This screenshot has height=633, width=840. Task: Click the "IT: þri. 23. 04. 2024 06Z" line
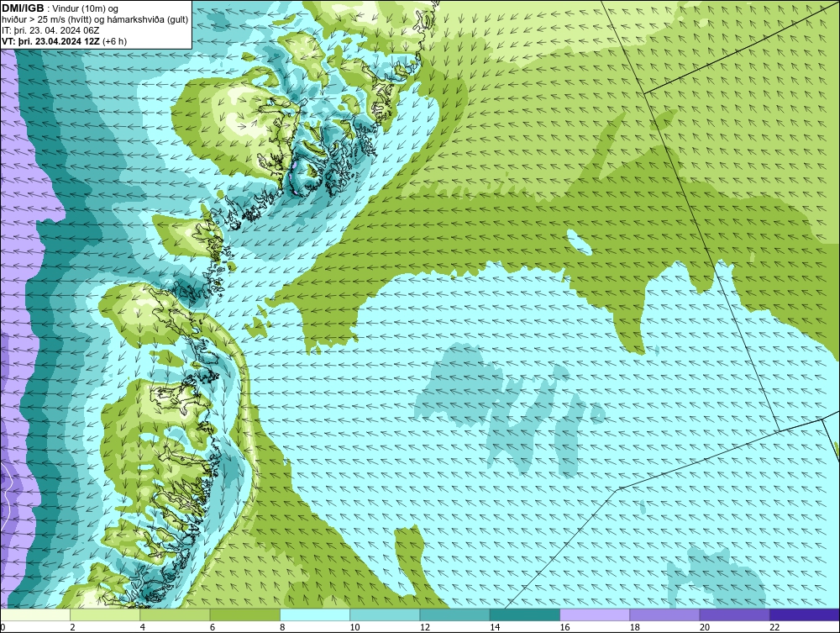(x=51, y=30)
